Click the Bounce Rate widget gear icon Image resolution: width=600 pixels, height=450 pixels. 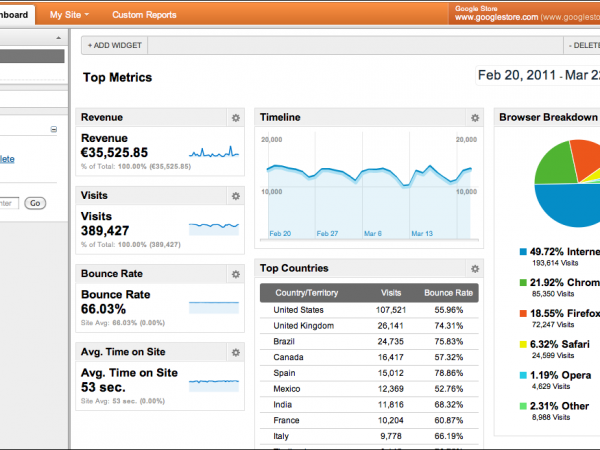click(235, 274)
